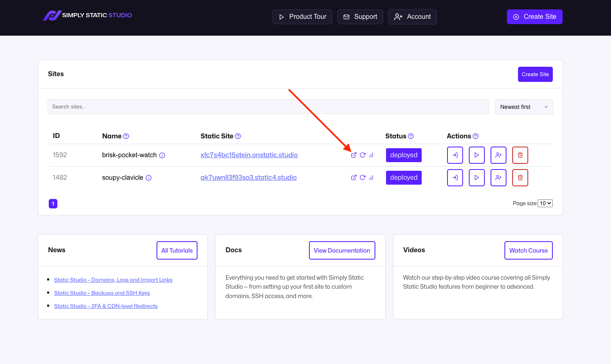
Task: Click help icon next to Actions header
Action: [476, 136]
